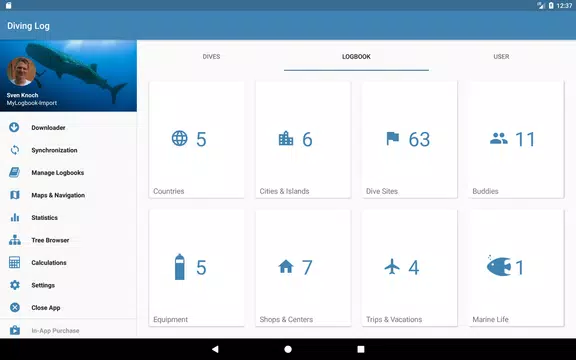Click the tank icon in Equipment card
Image resolution: width=576 pixels, height=360 pixels.
pos(180,267)
